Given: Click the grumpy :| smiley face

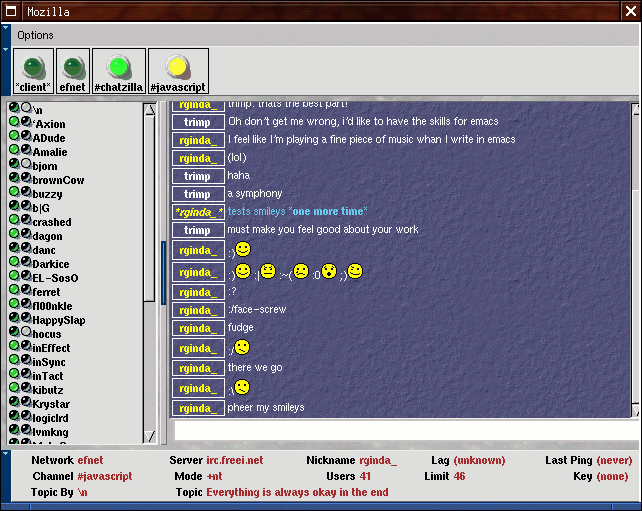Looking at the screenshot, I should click(268, 271).
